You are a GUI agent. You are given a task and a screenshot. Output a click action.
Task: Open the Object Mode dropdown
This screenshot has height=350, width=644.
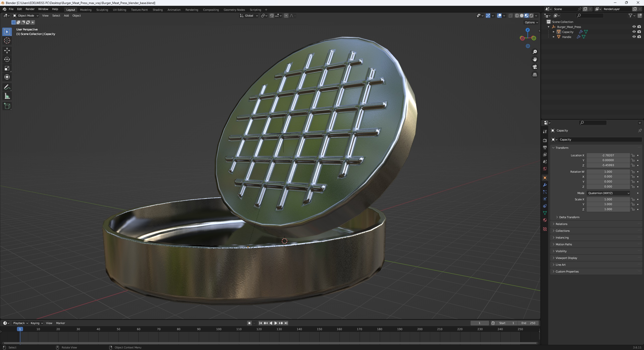25,16
